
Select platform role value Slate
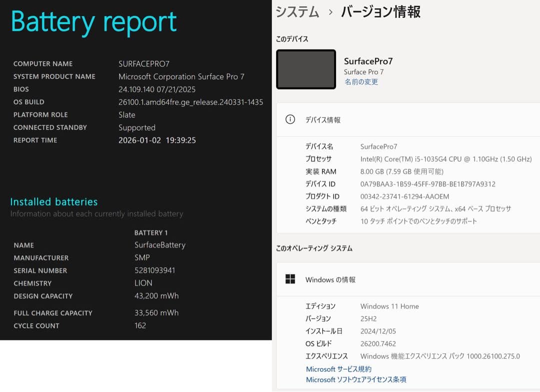click(x=126, y=114)
